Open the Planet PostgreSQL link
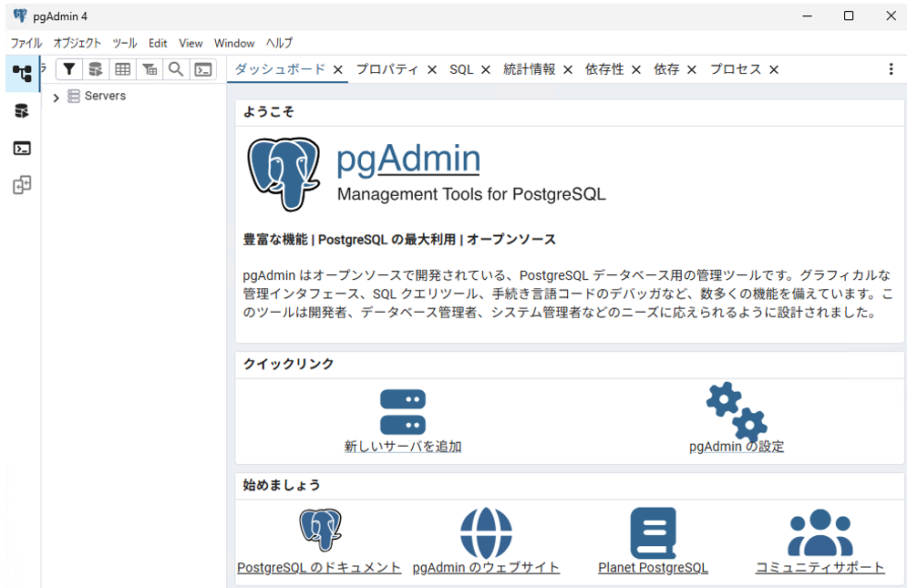Screen dimensions: 907x588 [x=653, y=568]
